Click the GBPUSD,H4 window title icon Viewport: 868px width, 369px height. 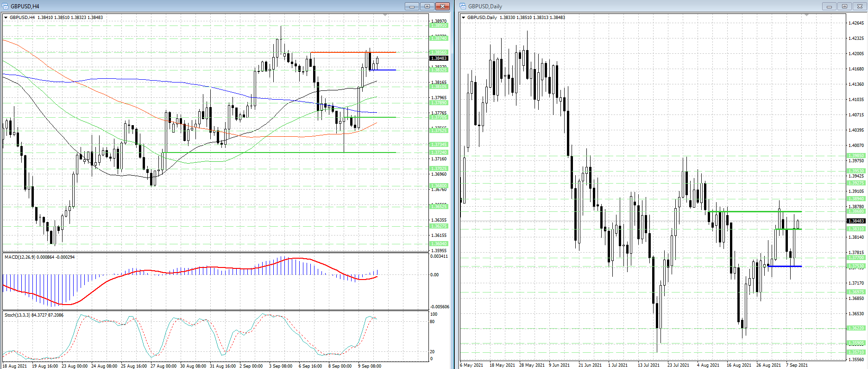pyautogui.click(x=5, y=6)
